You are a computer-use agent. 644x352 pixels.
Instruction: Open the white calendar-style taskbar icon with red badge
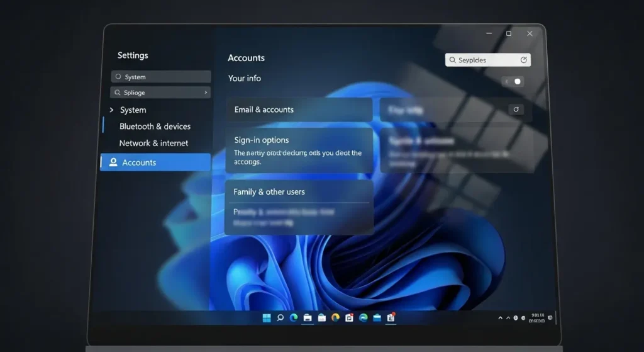[x=349, y=317]
